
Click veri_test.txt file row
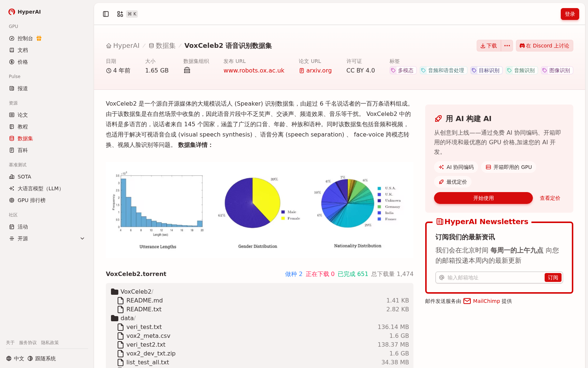click(x=259, y=327)
